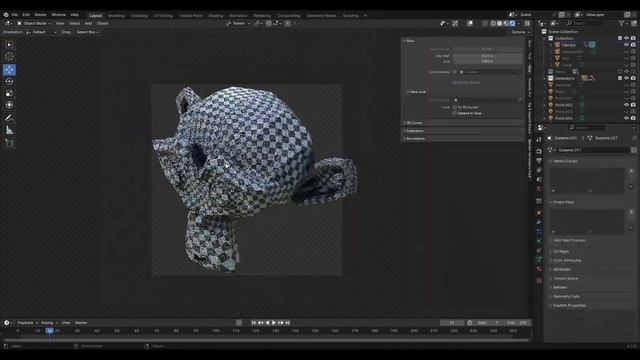Image resolution: width=640 pixels, height=360 pixels.
Task: Hide Point.004 via eye icon
Action: point(627,118)
